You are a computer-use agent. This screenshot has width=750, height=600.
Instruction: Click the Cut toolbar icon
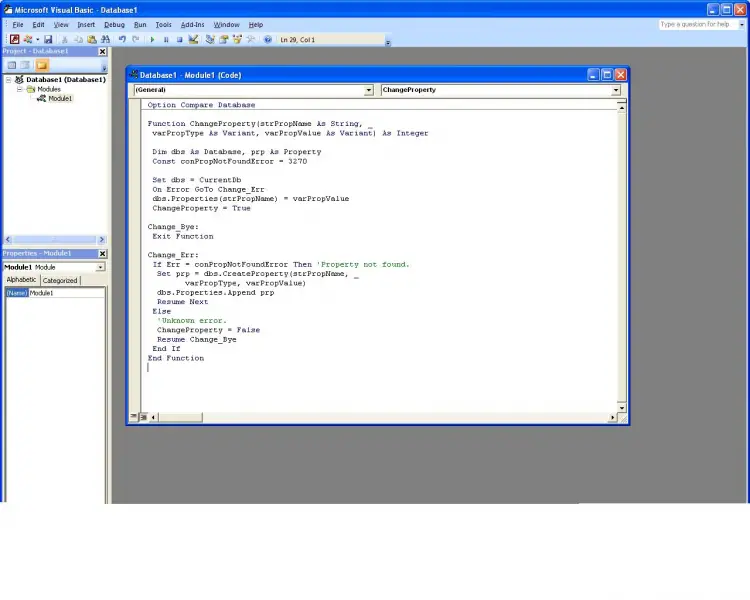tap(65, 39)
